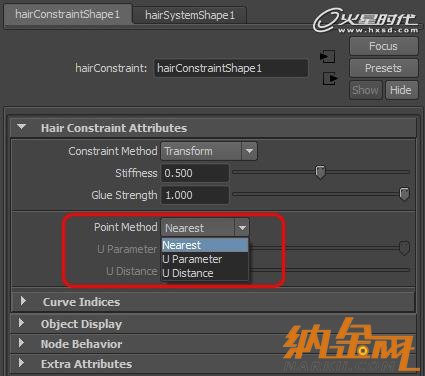Expand the Object Display section
The image size is (425, 376).
[21, 323]
